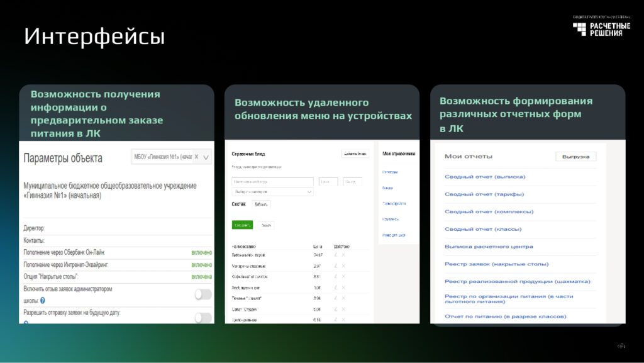Click the third small input beside price

click(352, 181)
